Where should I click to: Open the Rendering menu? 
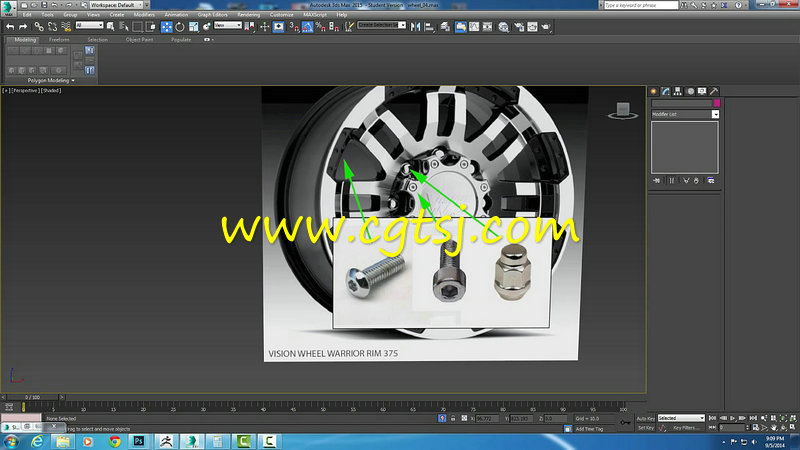(248, 15)
